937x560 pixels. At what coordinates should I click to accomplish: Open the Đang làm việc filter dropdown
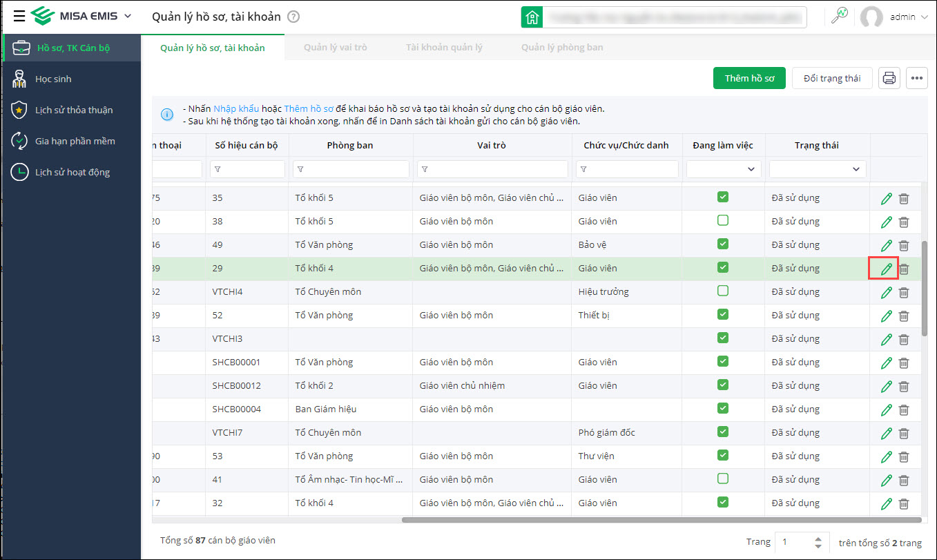(724, 169)
